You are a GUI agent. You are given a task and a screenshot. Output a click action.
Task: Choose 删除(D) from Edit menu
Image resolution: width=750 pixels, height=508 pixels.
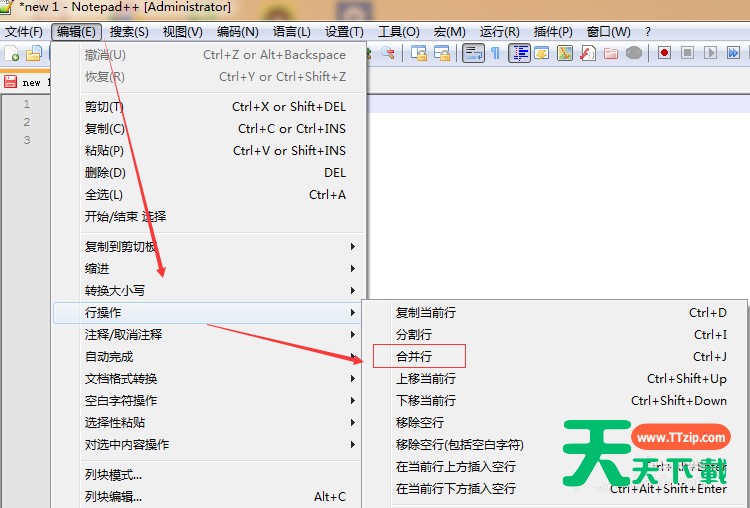209,173
